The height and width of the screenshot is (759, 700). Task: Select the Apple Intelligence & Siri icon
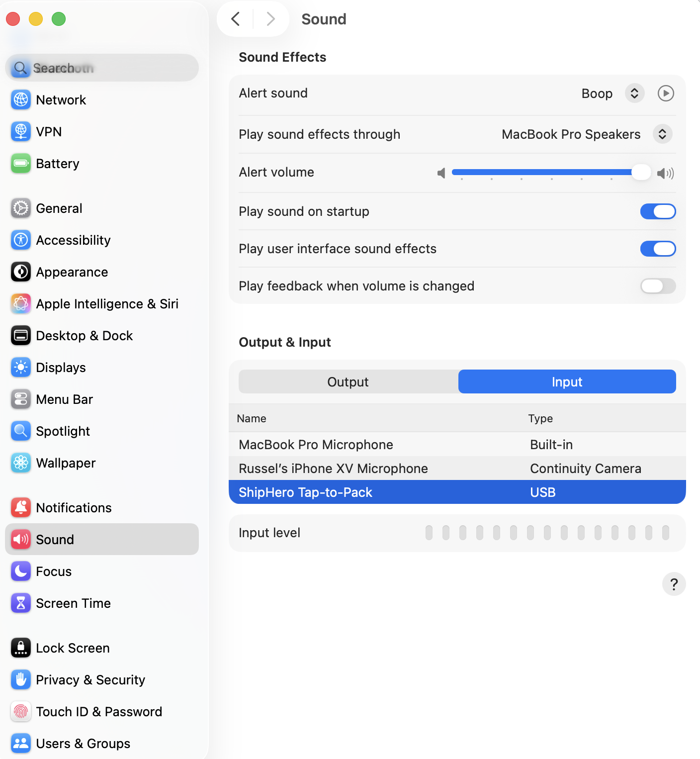[21, 304]
